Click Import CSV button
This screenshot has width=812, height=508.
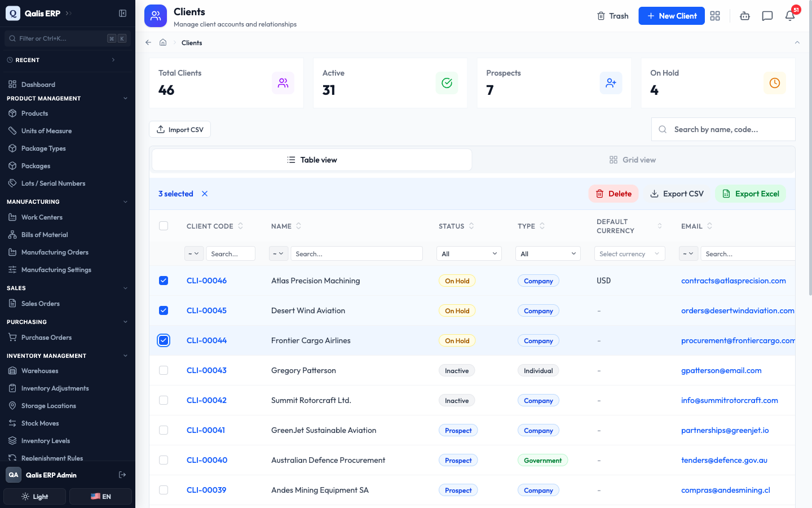coord(180,129)
